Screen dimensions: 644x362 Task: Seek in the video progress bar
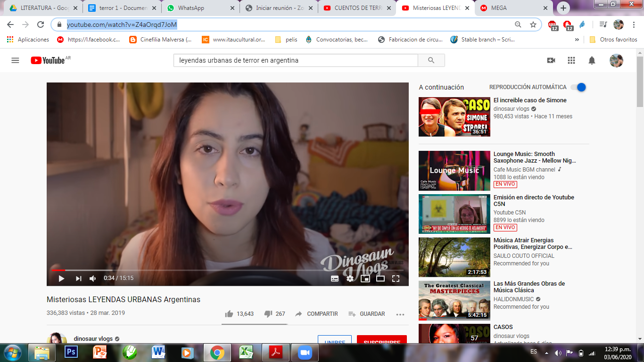coord(228,270)
